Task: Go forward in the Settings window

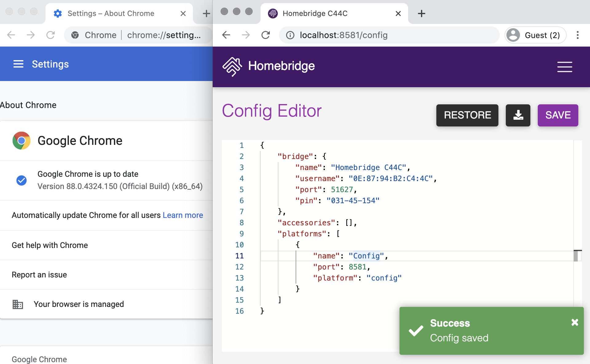Action: [31, 35]
